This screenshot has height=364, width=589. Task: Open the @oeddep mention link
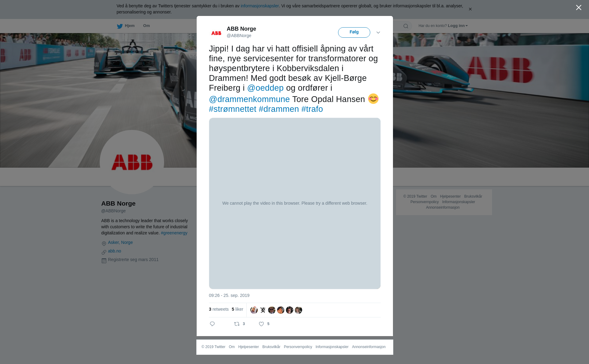[x=265, y=88]
